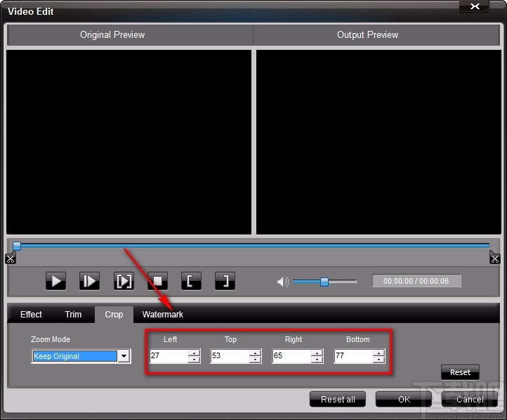This screenshot has height=420, width=507.
Task: Click the Cancel button
Action: [470, 400]
